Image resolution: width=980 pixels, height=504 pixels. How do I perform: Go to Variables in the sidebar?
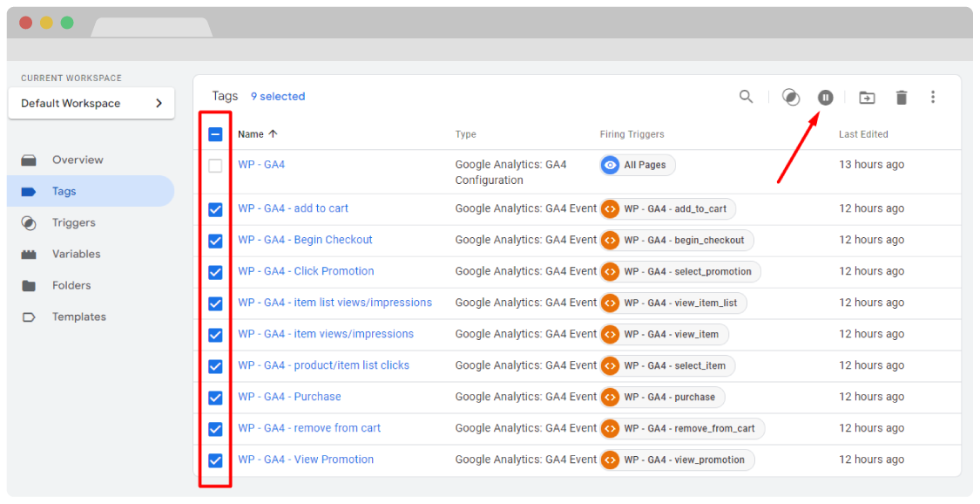tap(76, 254)
